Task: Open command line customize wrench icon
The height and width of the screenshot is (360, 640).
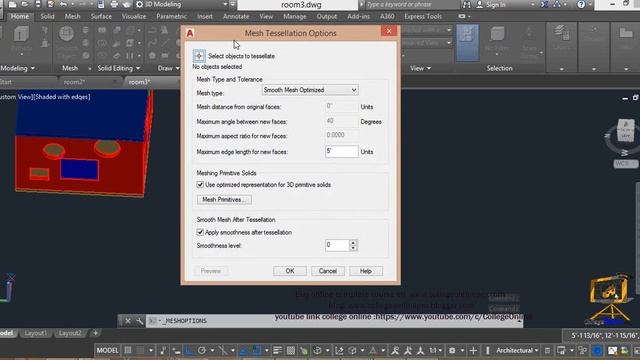Action: click(x=139, y=321)
